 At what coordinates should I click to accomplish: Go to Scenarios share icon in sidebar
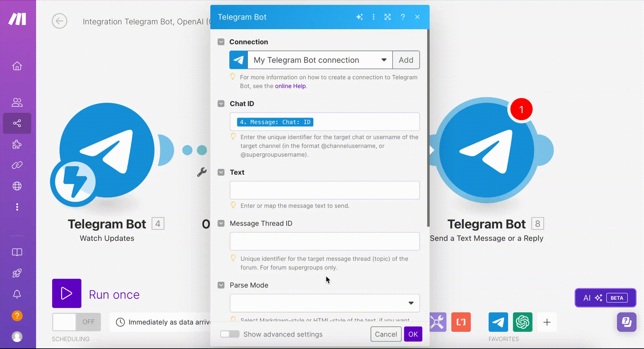tap(17, 123)
